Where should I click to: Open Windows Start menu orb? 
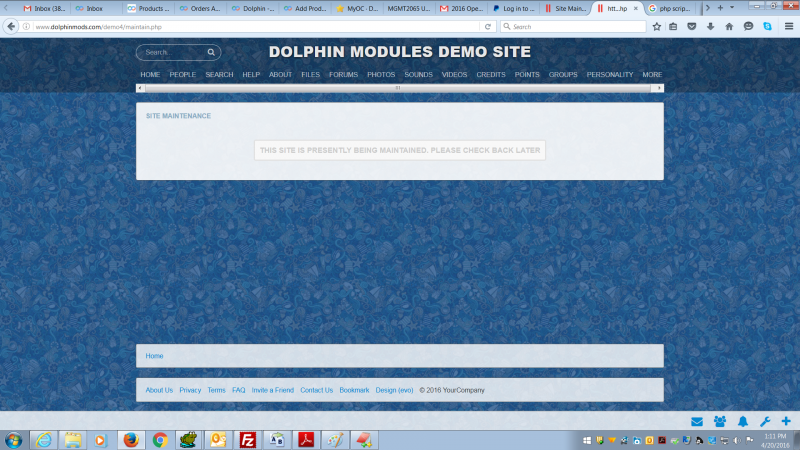tap(14, 440)
